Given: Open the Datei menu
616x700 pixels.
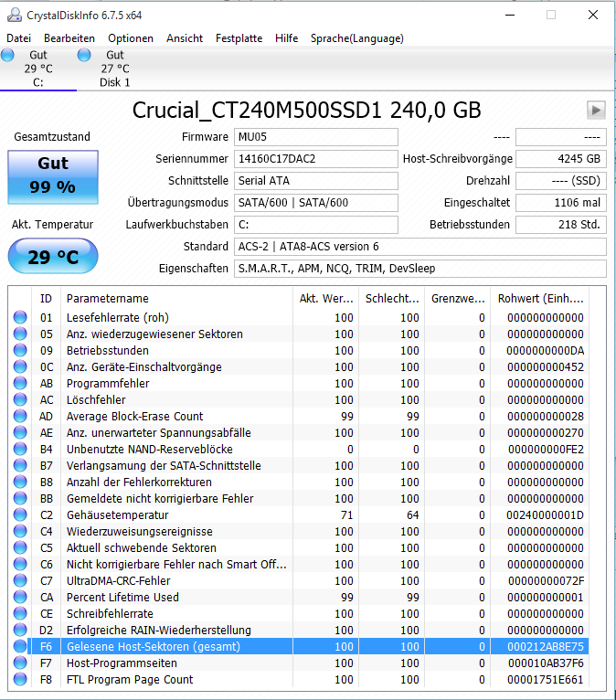Looking at the screenshot, I should click(19, 38).
